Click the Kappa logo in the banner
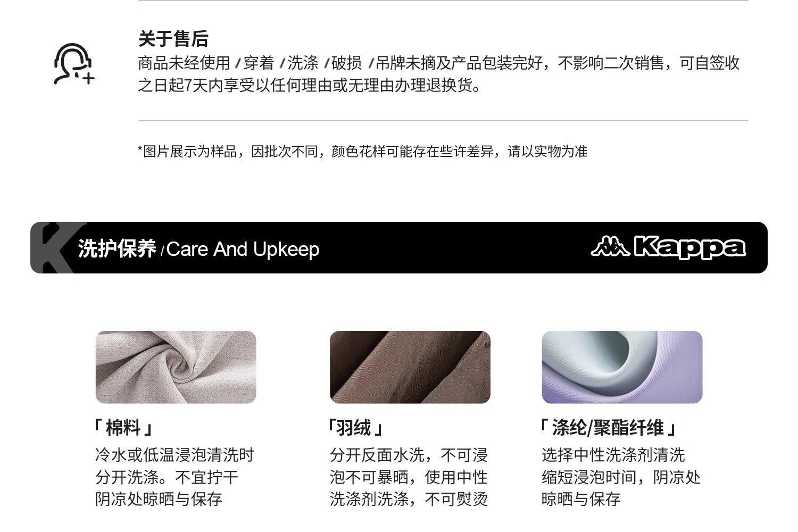 click(x=668, y=247)
